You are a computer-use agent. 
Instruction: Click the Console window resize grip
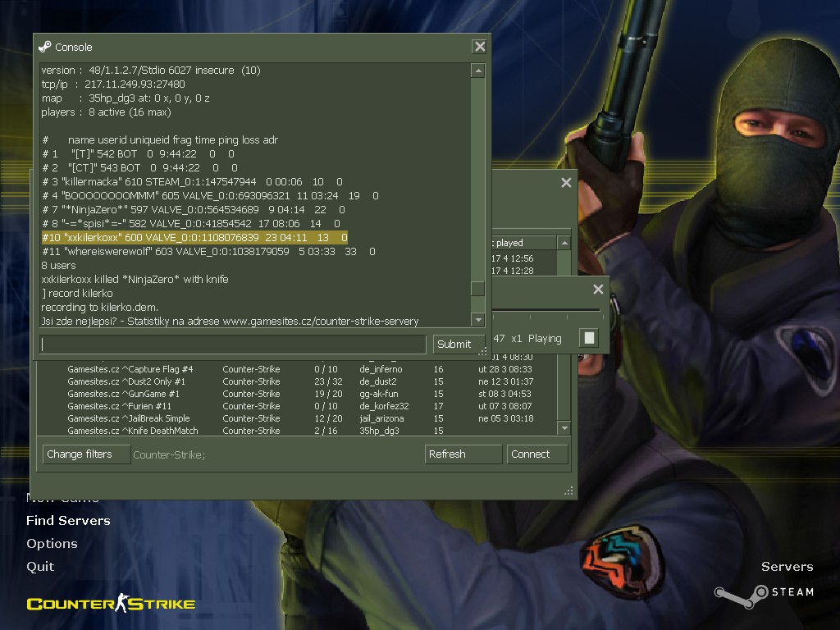click(482, 351)
